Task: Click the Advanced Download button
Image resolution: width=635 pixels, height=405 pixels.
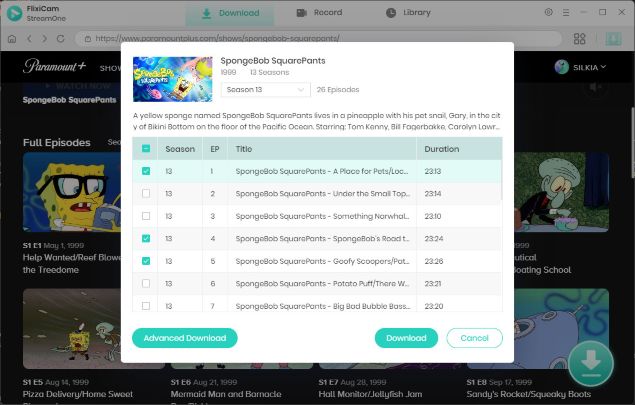Action: pos(185,338)
